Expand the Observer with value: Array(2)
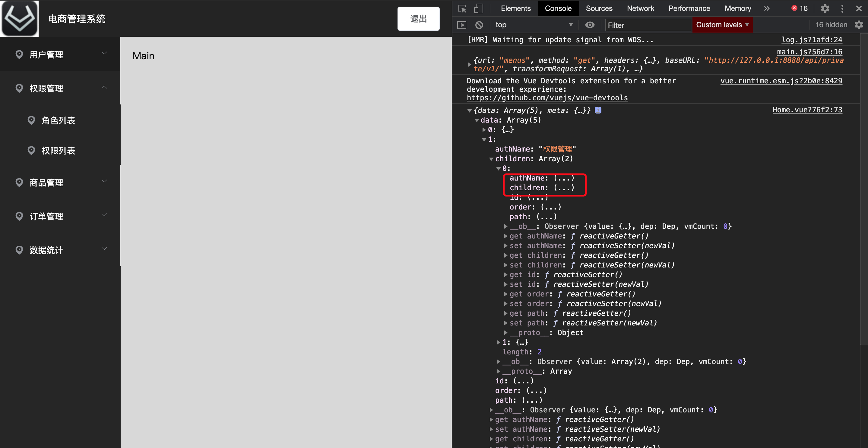 pos(498,362)
